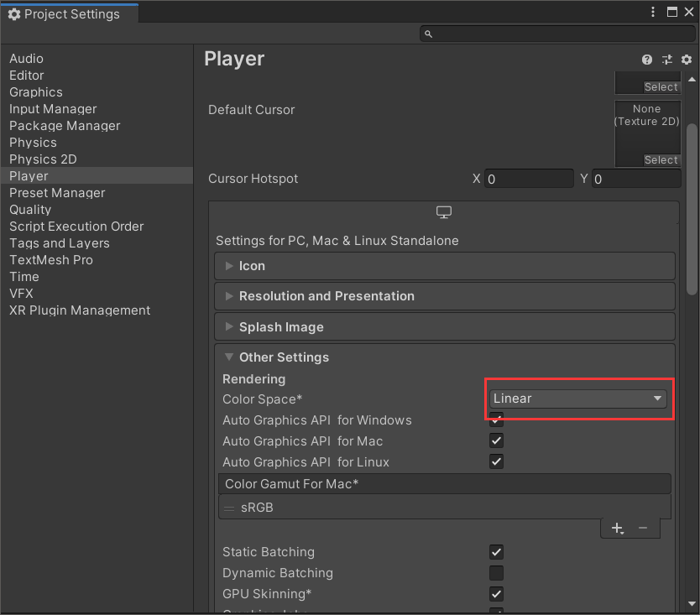Viewport: 700px width, 615px height.
Task: Open the window kebab menu
Action: click(653, 12)
